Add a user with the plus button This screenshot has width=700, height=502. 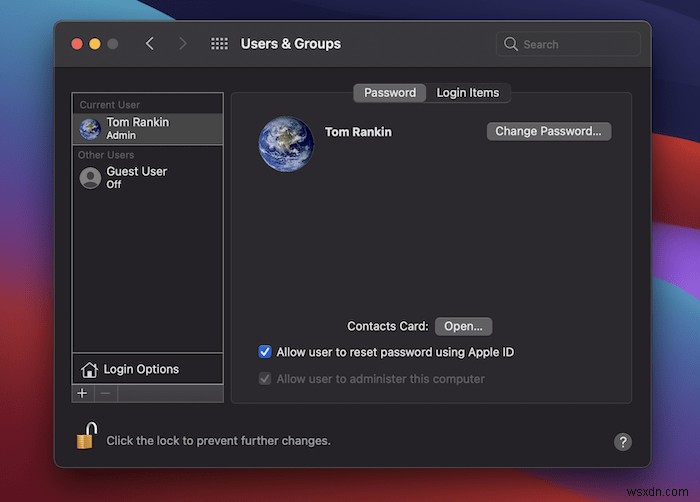(x=83, y=393)
